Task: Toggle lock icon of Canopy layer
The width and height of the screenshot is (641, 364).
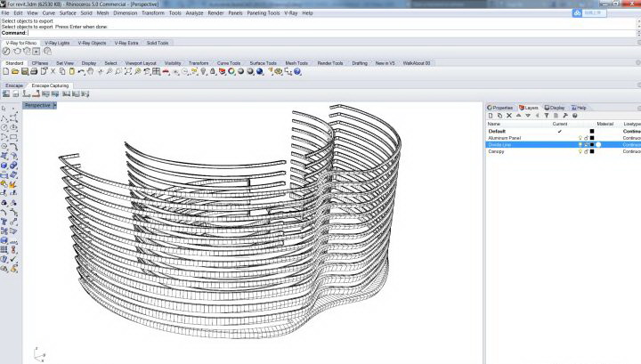Action: [x=586, y=151]
